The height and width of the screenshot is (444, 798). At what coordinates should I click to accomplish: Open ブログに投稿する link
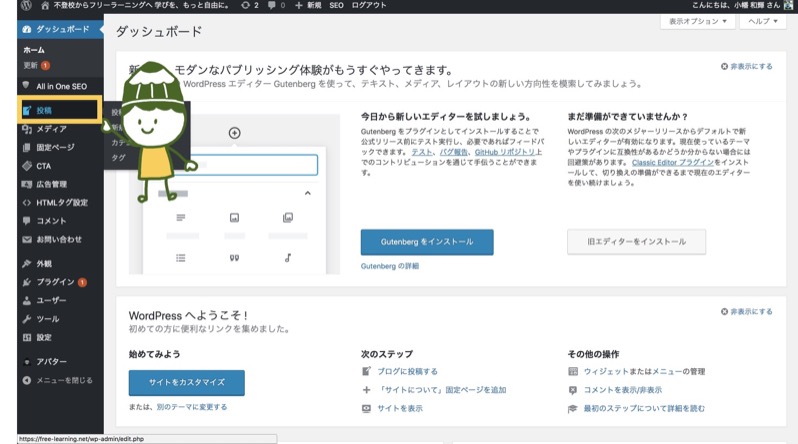point(407,372)
